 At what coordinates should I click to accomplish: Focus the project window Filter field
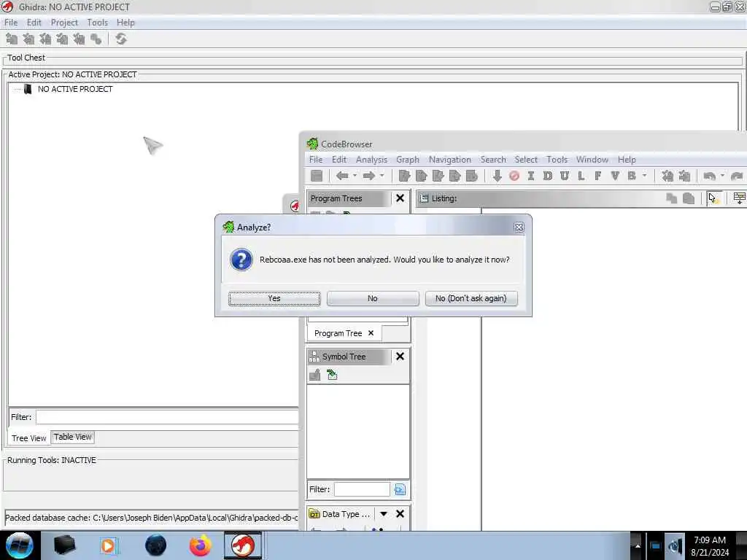tap(167, 417)
